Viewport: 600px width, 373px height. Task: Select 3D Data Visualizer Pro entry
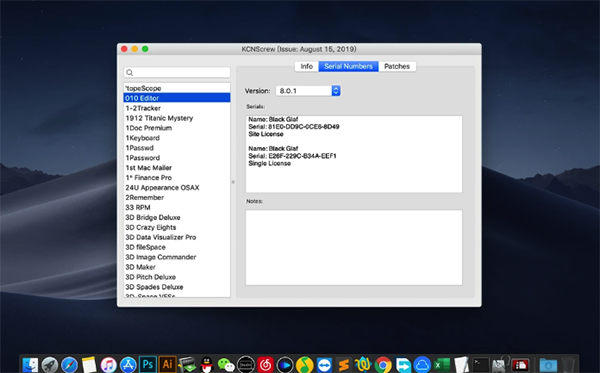coord(177,237)
